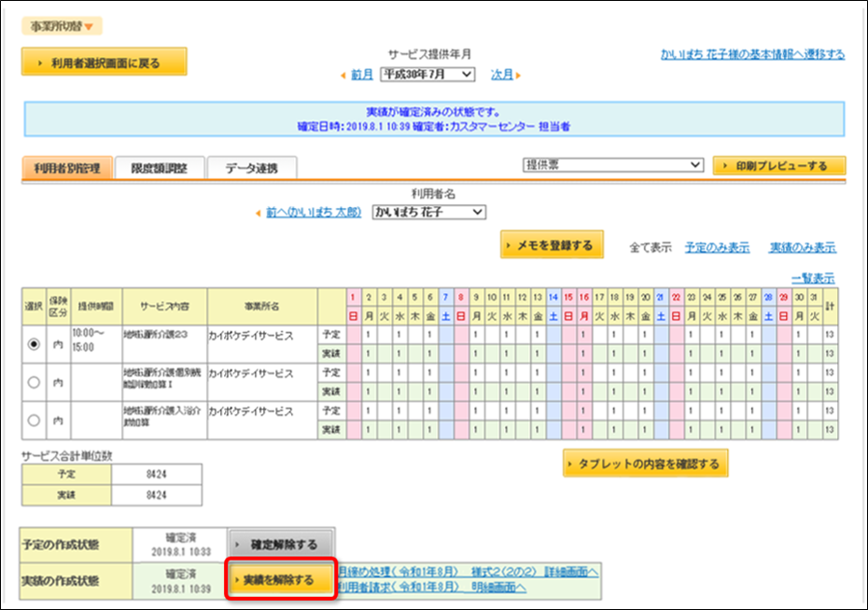Go to previous month 前月 link
Screen dimensions: 868x610
(362, 75)
